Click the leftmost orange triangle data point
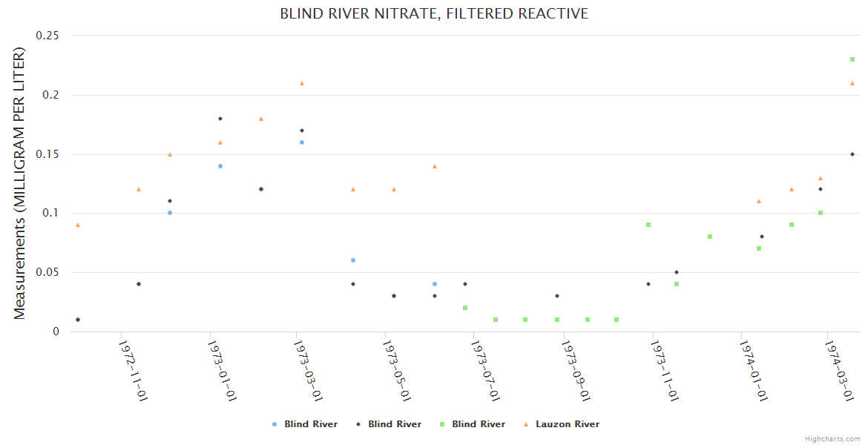This screenshot has height=445, width=868. [x=78, y=225]
